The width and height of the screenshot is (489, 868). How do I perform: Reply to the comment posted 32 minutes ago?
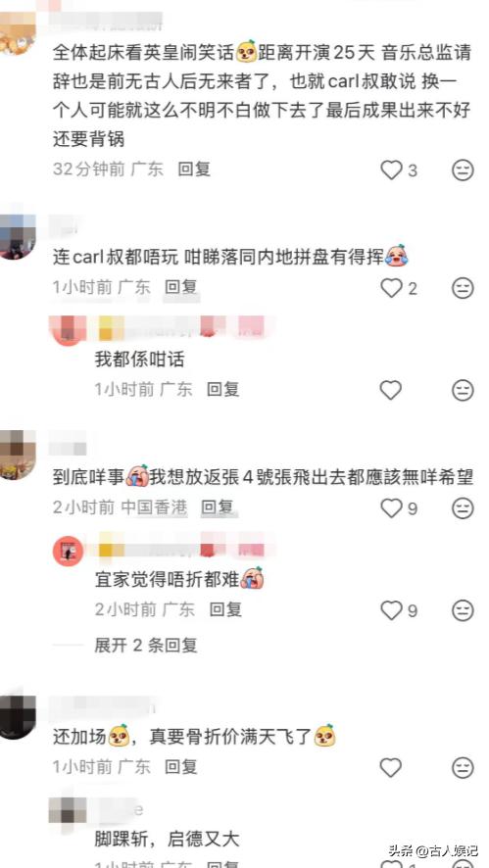194,169
